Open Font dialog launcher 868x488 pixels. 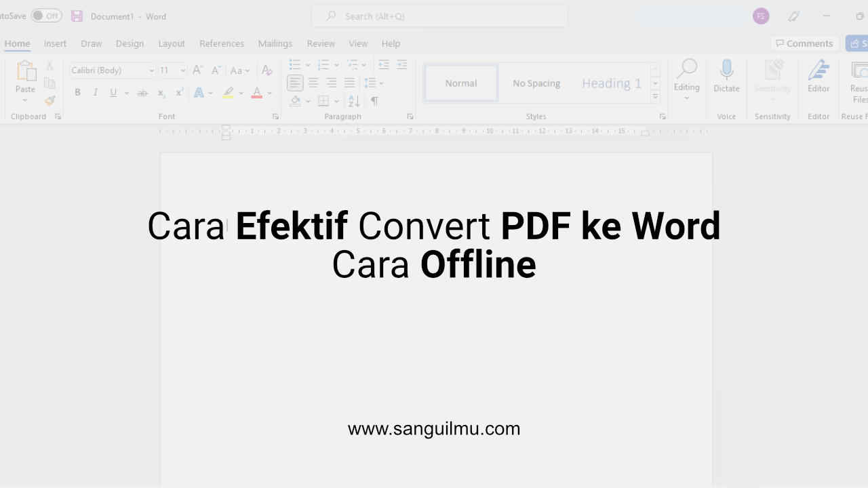tap(275, 117)
